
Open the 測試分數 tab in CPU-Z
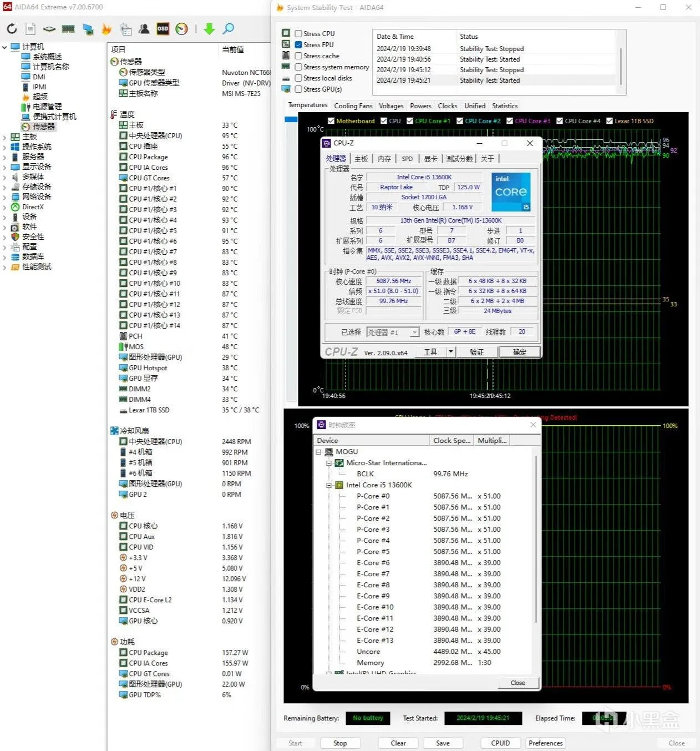point(459,159)
